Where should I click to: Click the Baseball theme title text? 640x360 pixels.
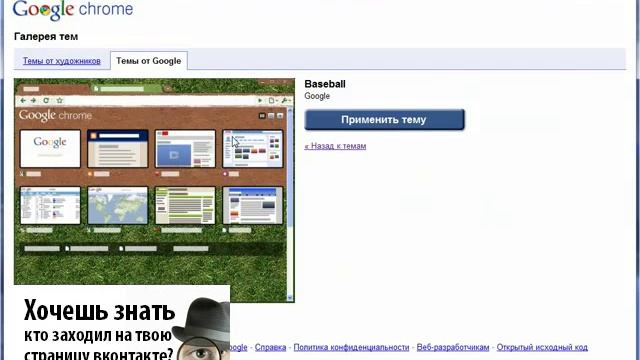click(x=325, y=84)
